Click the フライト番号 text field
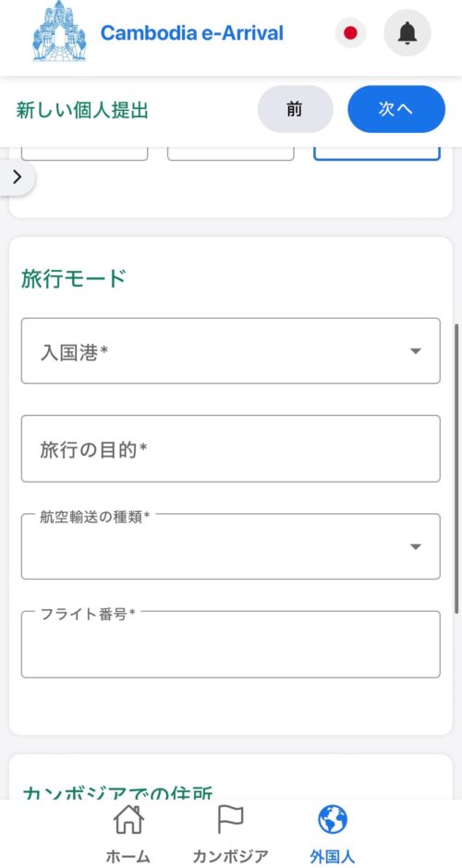The width and height of the screenshot is (462, 868). click(231, 644)
